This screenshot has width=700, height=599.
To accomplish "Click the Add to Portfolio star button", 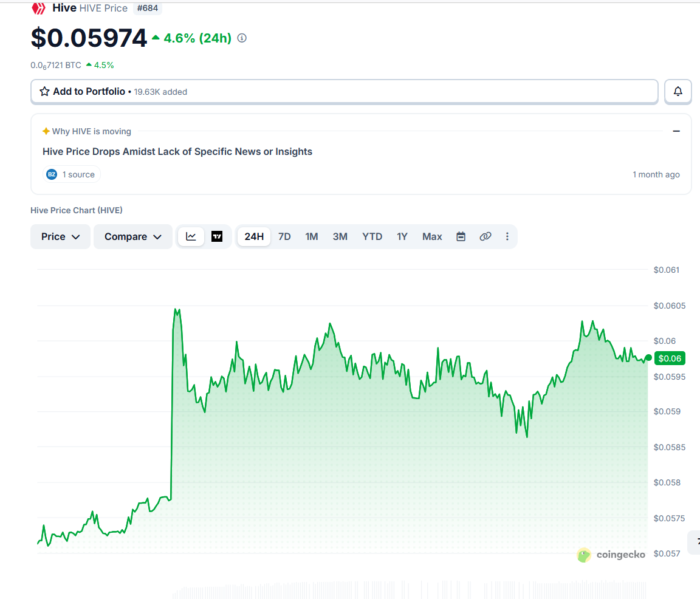I will click(344, 92).
